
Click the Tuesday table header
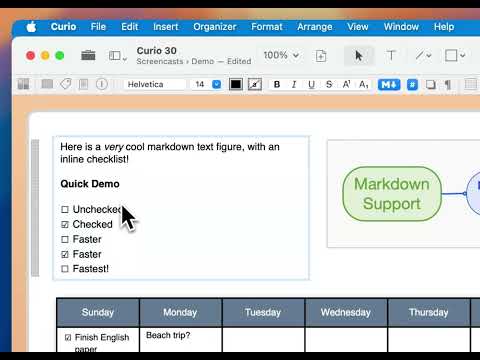click(263, 312)
